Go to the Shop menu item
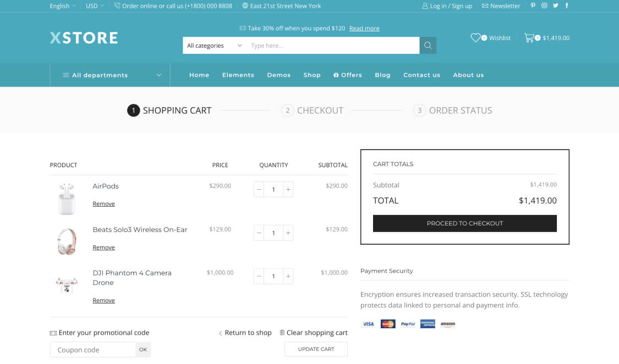This screenshot has width=619, height=364. tap(311, 75)
